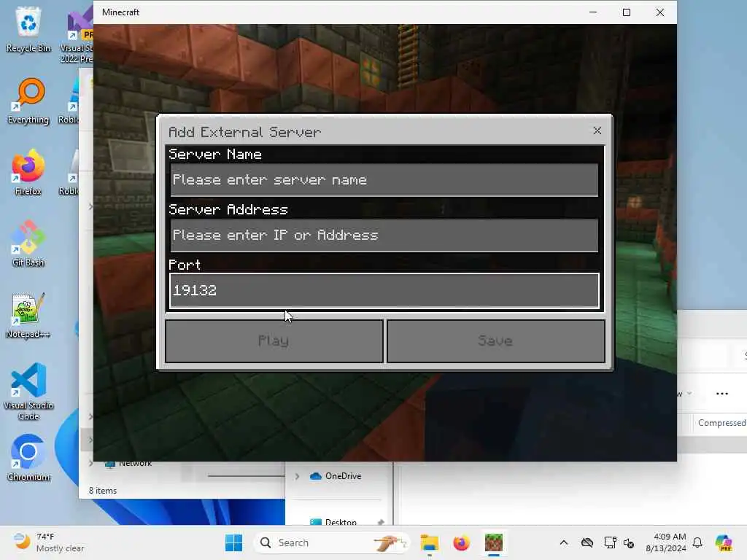747x560 pixels.
Task: Select the Notepad++ desktop shortcut
Action: click(x=28, y=315)
